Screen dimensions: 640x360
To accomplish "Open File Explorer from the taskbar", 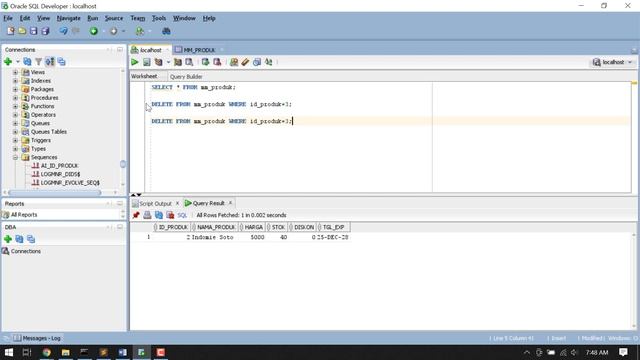I will (x=66, y=352).
